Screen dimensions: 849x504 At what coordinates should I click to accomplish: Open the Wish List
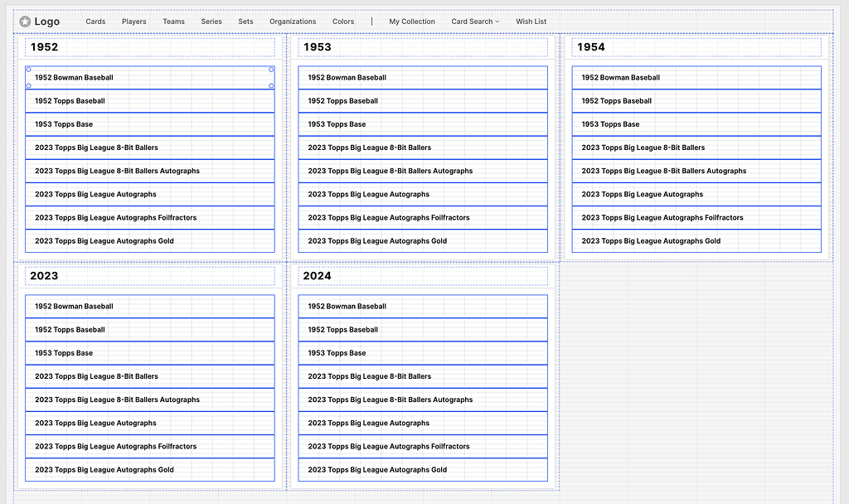pyautogui.click(x=531, y=22)
